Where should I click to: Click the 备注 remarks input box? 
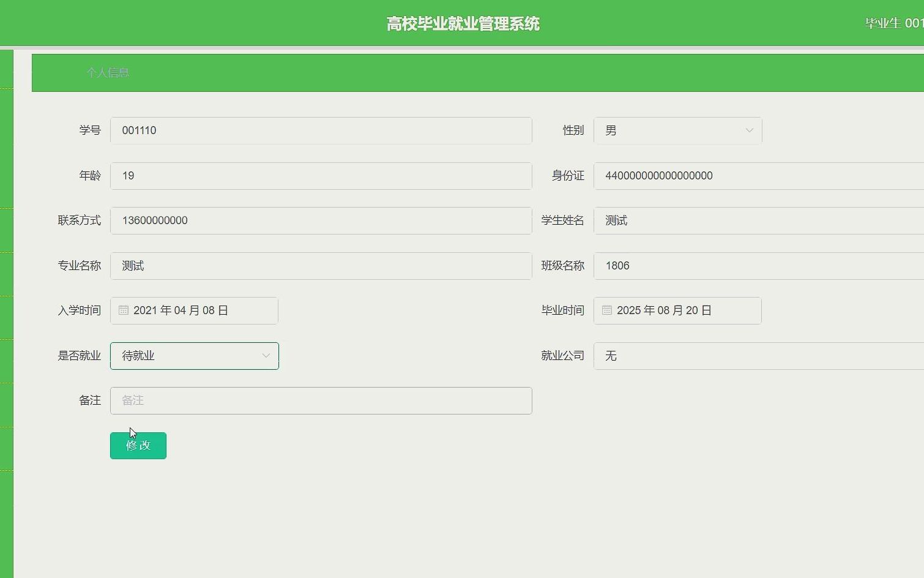(321, 400)
